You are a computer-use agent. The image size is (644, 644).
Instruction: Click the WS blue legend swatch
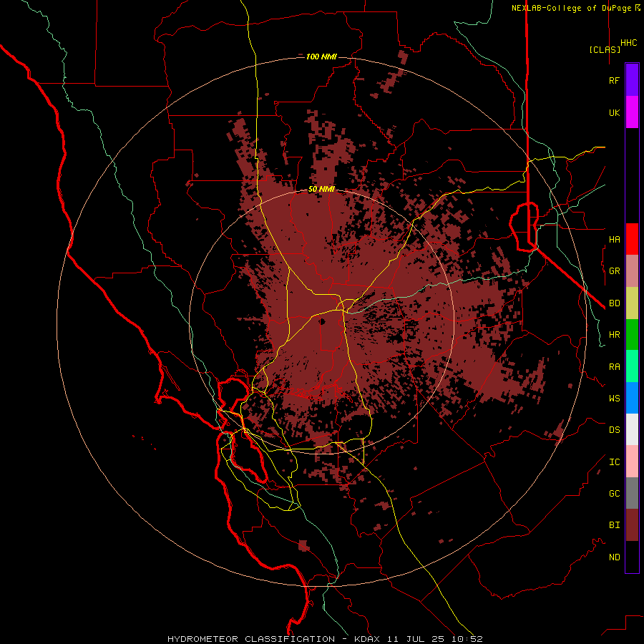point(632,398)
